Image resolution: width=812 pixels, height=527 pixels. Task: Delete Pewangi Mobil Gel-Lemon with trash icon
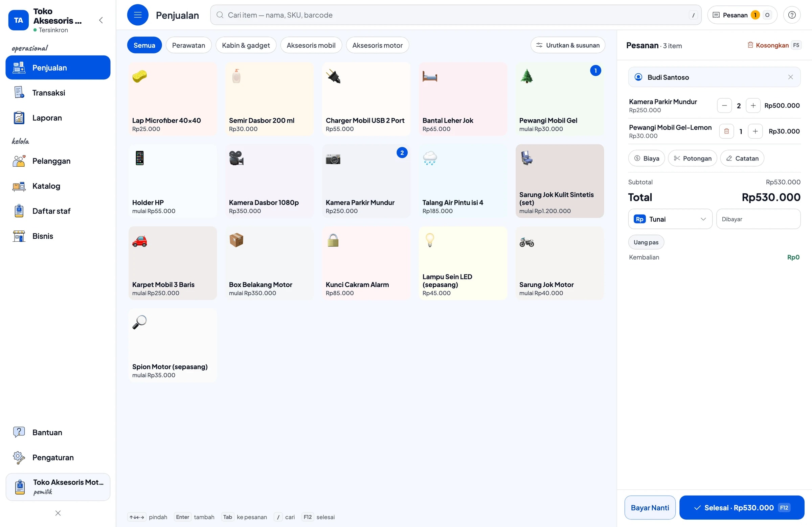pyautogui.click(x=726, y=131)
